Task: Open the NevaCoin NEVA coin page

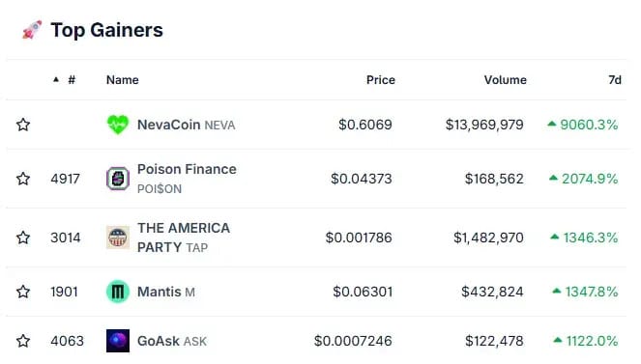Action: 186,125
